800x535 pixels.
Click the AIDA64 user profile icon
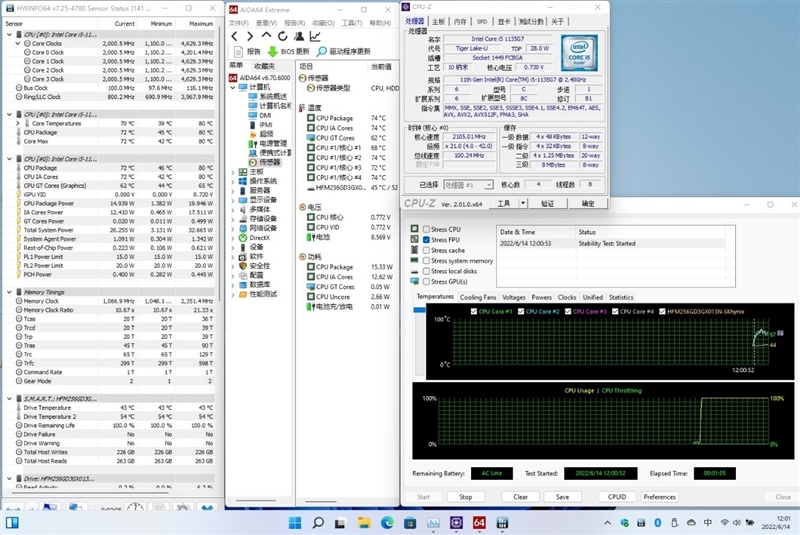pyautogui.click(x=298, y=36)
